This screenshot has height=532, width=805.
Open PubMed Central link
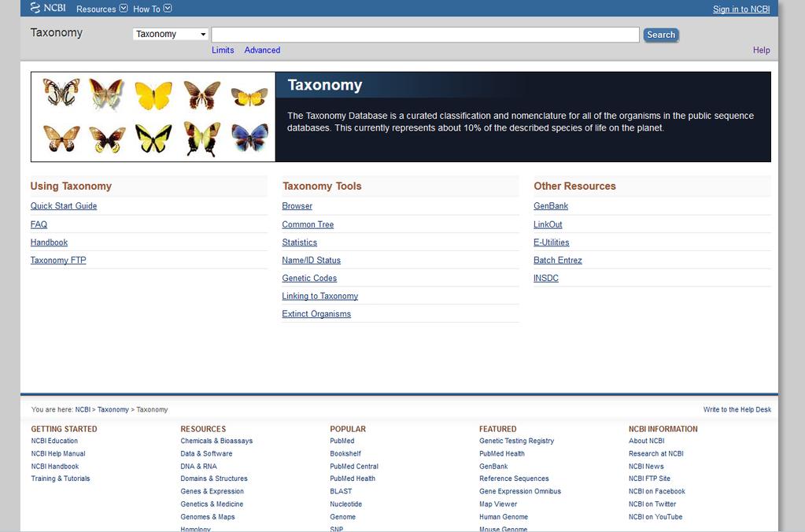(354, 467)
